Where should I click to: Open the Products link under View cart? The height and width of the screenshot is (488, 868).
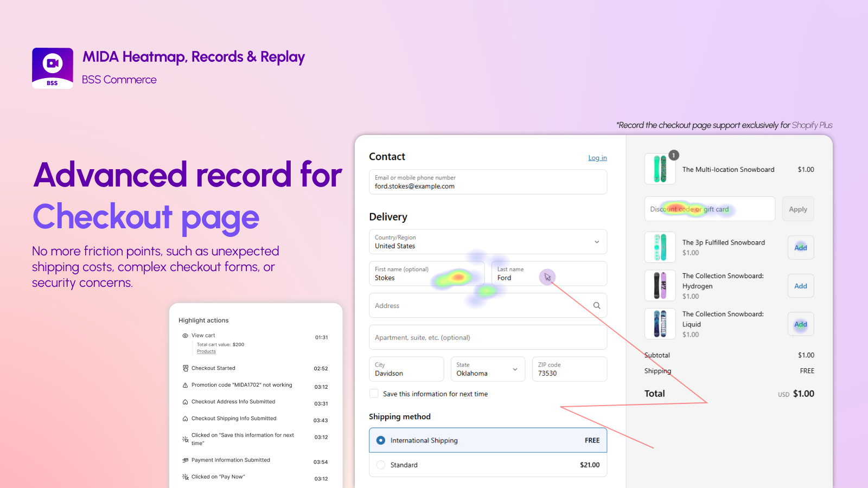point(206,351)
